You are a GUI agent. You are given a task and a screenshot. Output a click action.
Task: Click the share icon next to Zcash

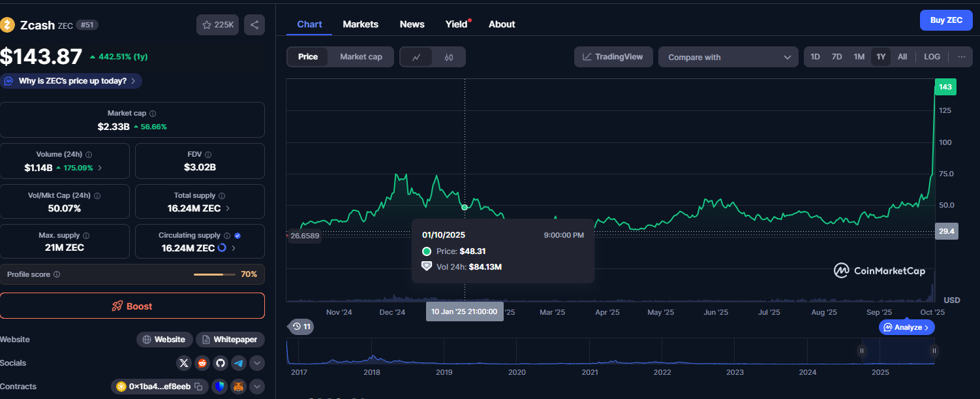tap(254, 25)
